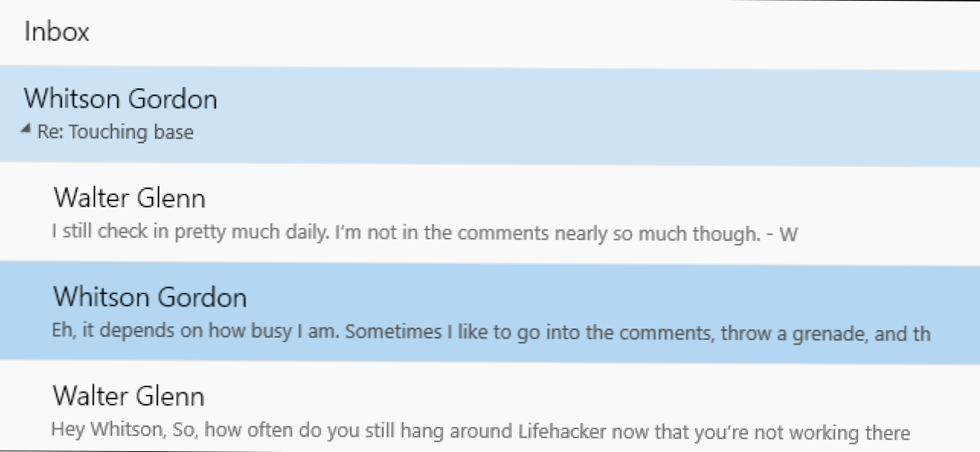Select the highlighted Whitson Gordon message in thread
The height and width of the screenshot is (452, 980).
(x=150, y=297)
